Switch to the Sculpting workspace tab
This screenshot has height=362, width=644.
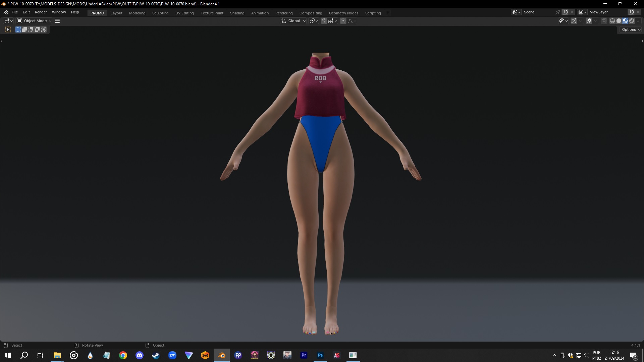click(x=160, y=13)
